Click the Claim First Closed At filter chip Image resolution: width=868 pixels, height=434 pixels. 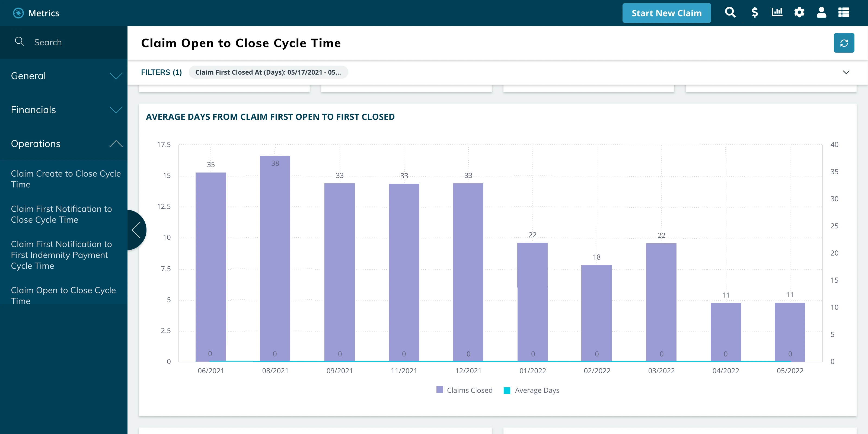(x=268, y=72)
